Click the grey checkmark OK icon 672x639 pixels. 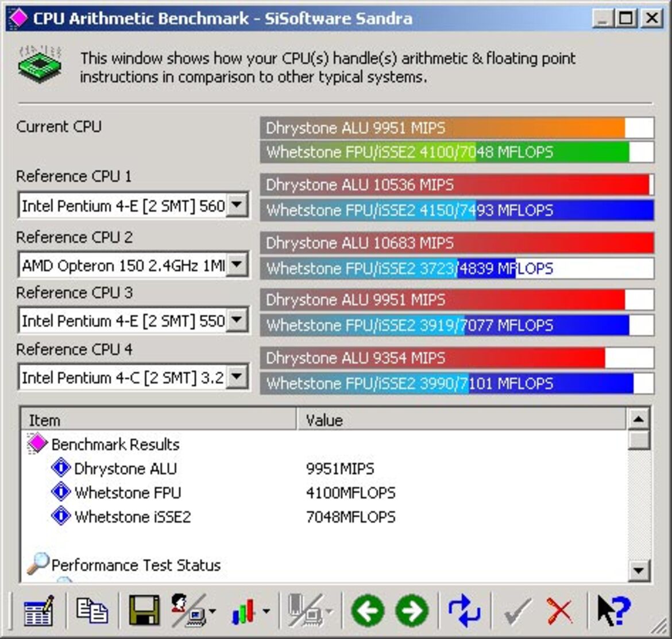[x=517, y=611]
